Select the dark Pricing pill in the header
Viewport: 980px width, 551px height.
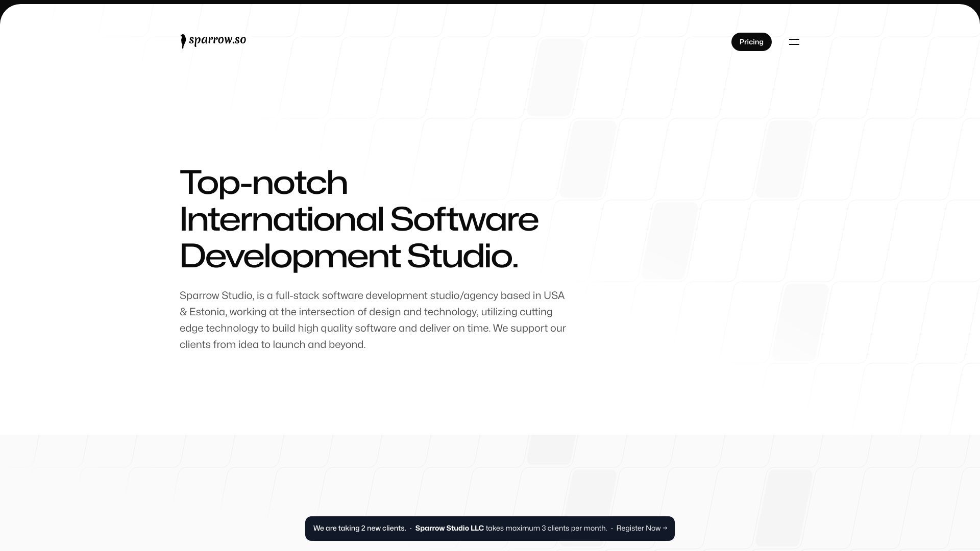click(751, 41)
